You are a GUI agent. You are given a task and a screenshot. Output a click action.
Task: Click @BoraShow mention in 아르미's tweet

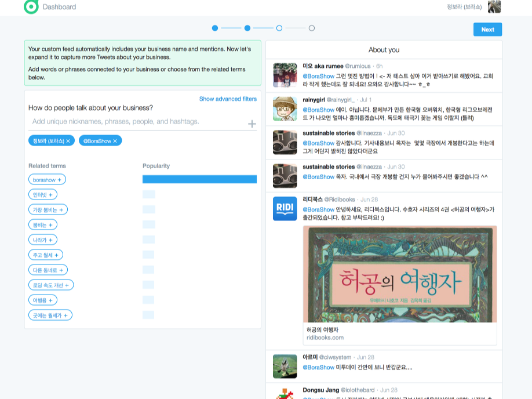tap(318, 368)
